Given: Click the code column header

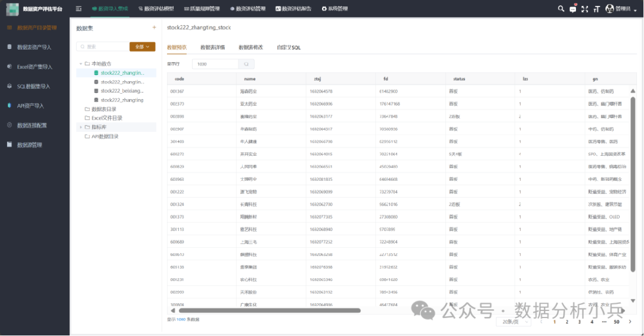Looking at the screenshot, I should pyautogui.click(x=202, y=79).
